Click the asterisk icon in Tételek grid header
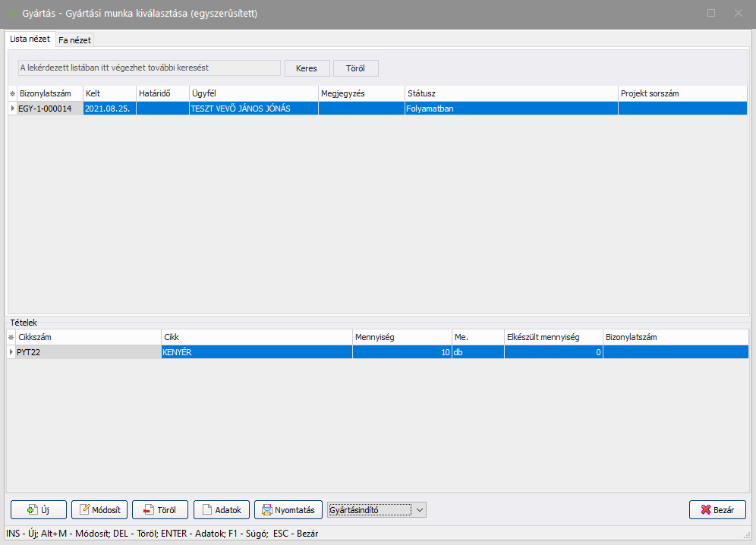Image resolution: width=756 pixels, height=545 pixels. click(x=11, y=337)
